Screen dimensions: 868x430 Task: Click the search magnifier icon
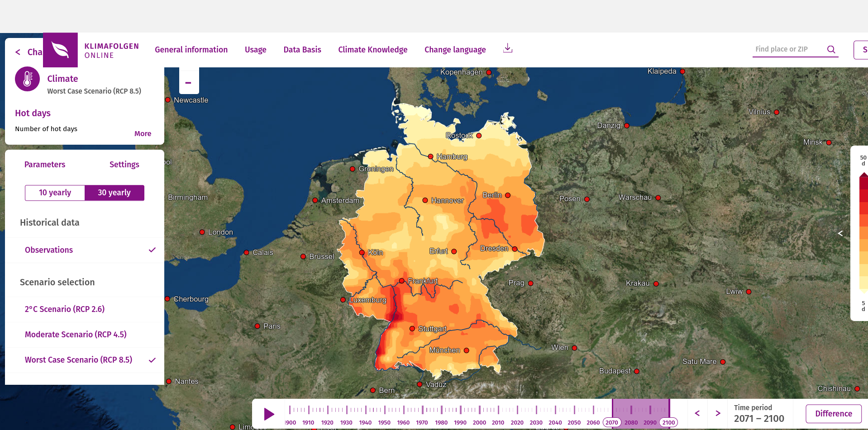coord(831,49)
